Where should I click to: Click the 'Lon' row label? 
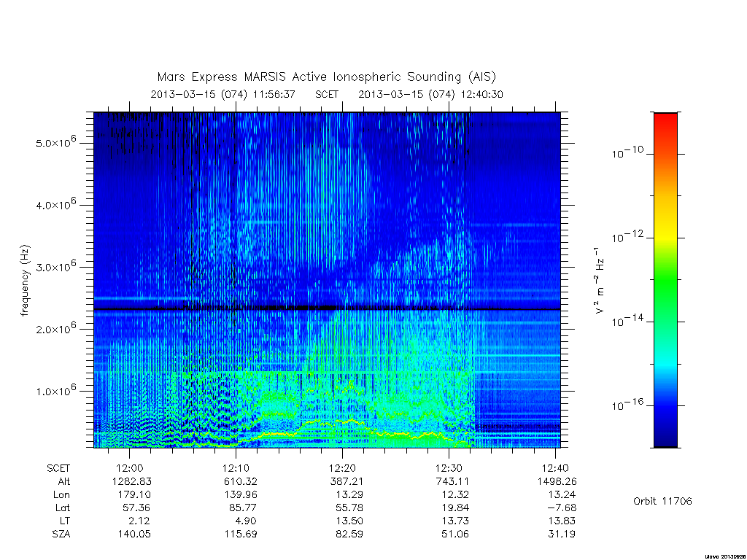(61, 495)
